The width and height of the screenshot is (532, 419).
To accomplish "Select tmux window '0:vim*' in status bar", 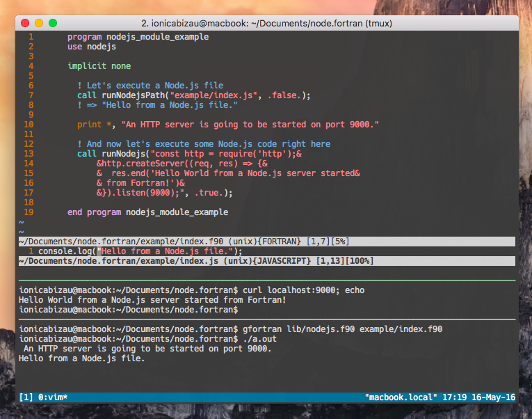I will point(53,397).
